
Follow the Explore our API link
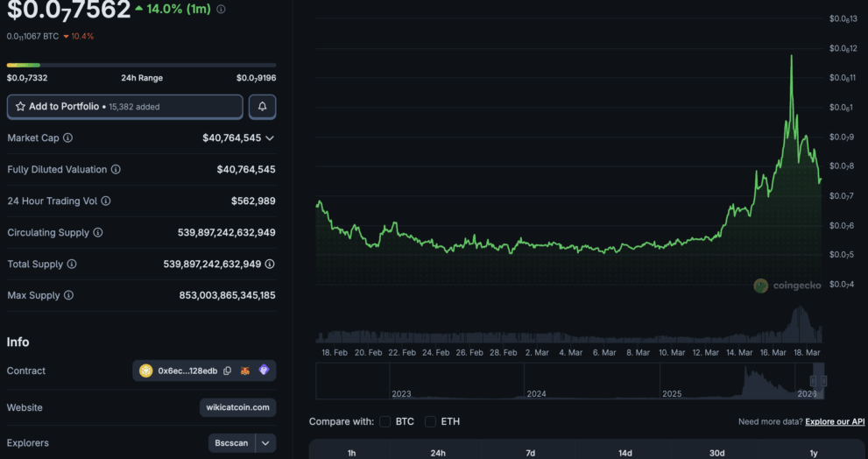[834, 421]
